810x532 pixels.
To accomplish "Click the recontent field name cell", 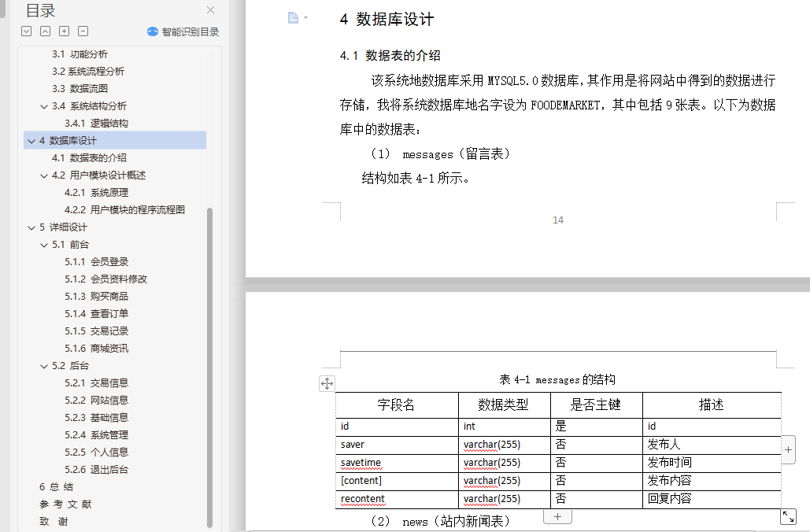I will click(x=397, y=499).
